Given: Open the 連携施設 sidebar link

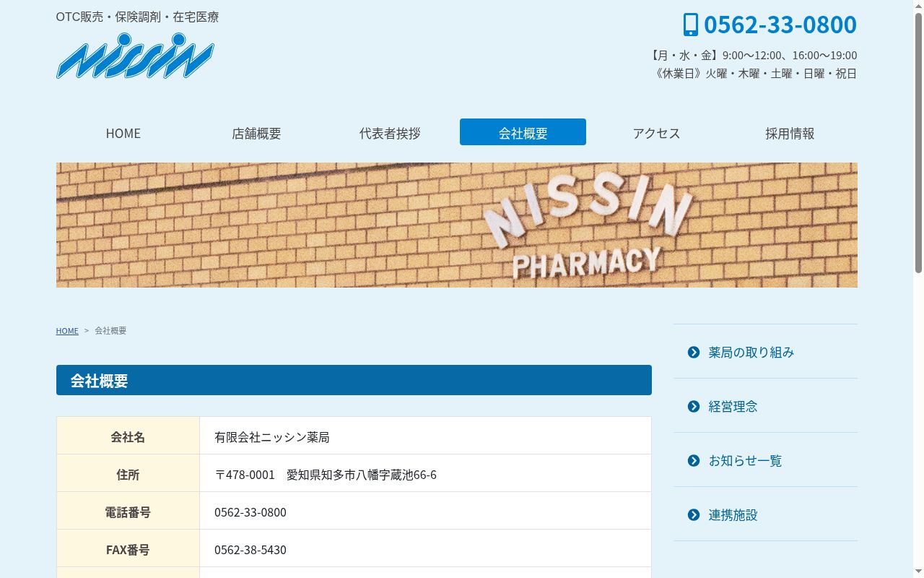Looking at the screenshot, I should pos(765,514).
